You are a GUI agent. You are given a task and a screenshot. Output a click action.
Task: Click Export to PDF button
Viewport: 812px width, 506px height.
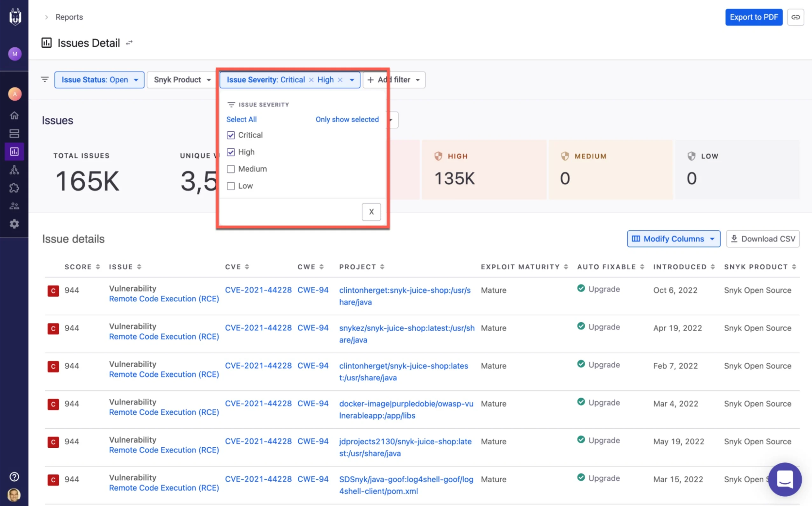coord(753,17)
